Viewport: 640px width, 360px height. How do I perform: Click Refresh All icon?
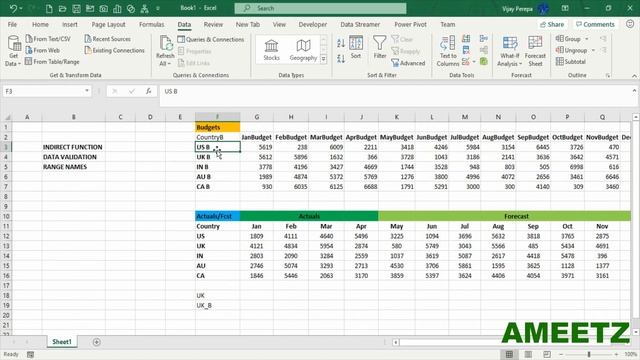165,43
